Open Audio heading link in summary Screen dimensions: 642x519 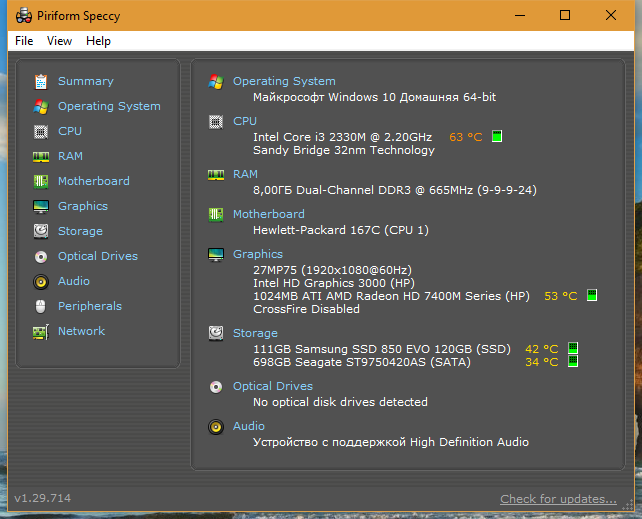pyautogui.click(x=249, y=426)
